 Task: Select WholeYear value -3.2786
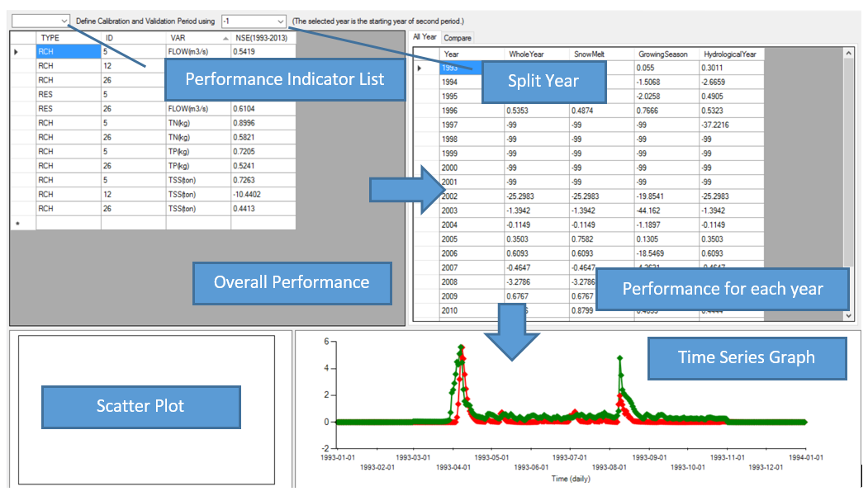537,282
